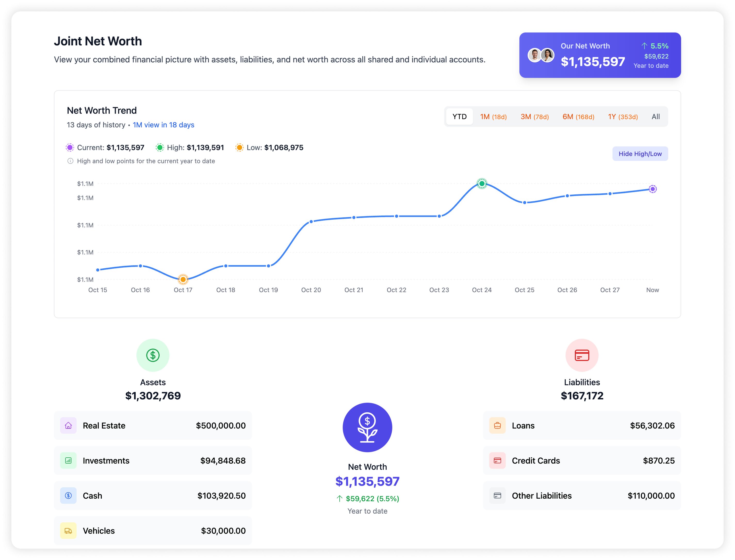Click the red Liabilities card icon
Viewport: 735px width, 560px height.
point(582,355)
